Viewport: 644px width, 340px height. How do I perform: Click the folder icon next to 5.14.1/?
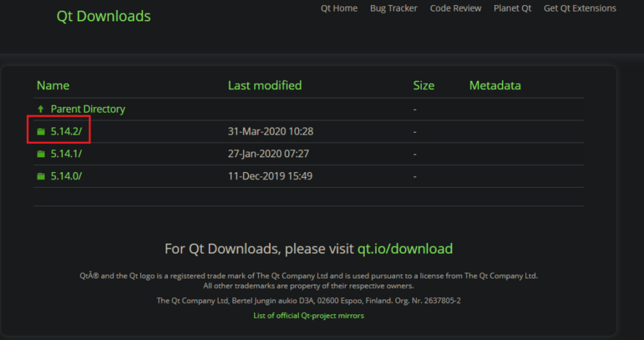41,153
